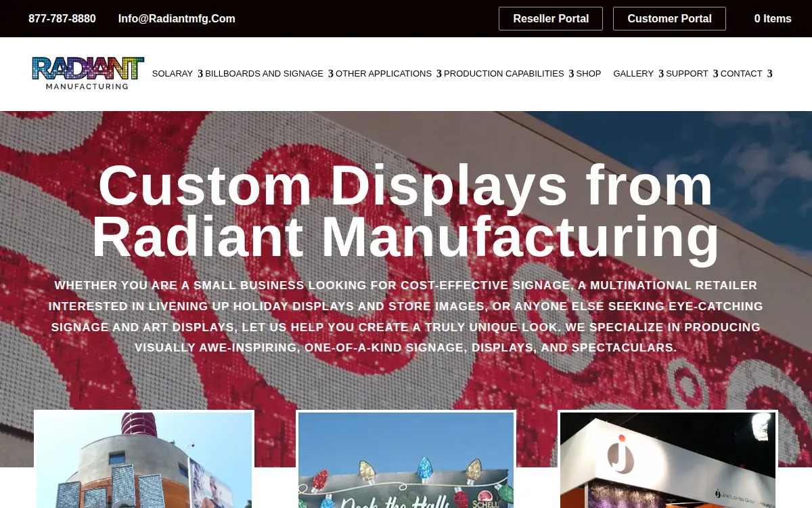
Task: Open the Other Applications menu
Action: click(384, 74)
